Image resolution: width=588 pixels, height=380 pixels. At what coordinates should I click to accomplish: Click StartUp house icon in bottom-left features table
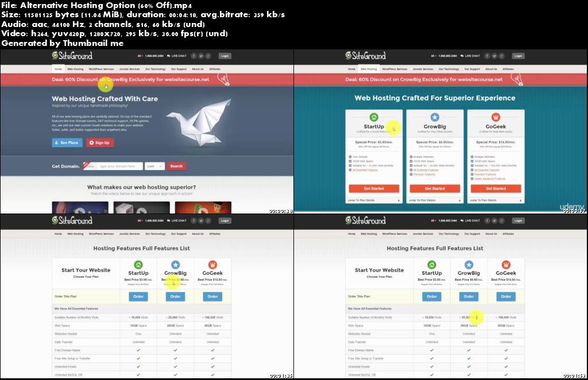tap(138, 265)
